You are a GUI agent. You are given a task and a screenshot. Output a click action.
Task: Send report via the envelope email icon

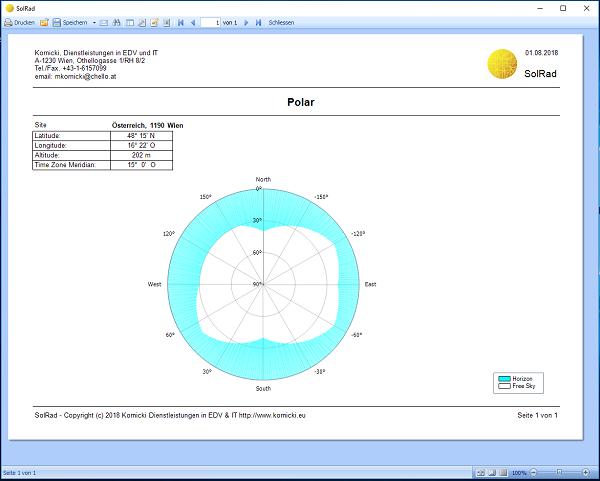pyautogui.click(x=104, y=22)
